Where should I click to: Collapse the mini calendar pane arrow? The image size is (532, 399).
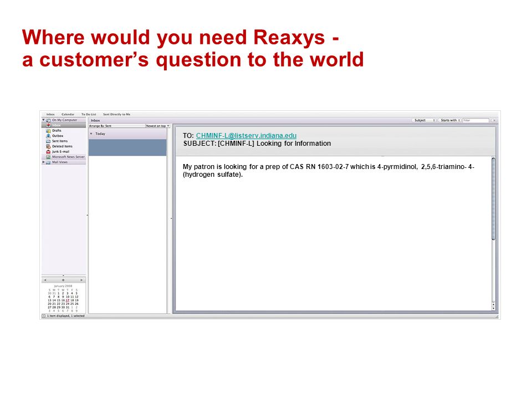tap(63, 275)
